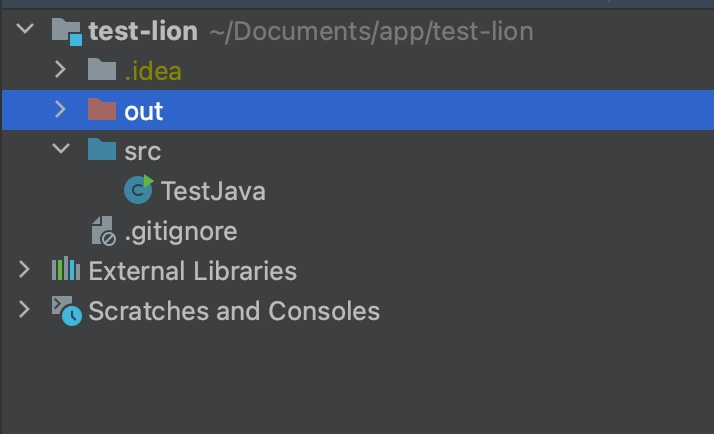
Task: Select the TestJava file name
Action: (x=212, y=191)
